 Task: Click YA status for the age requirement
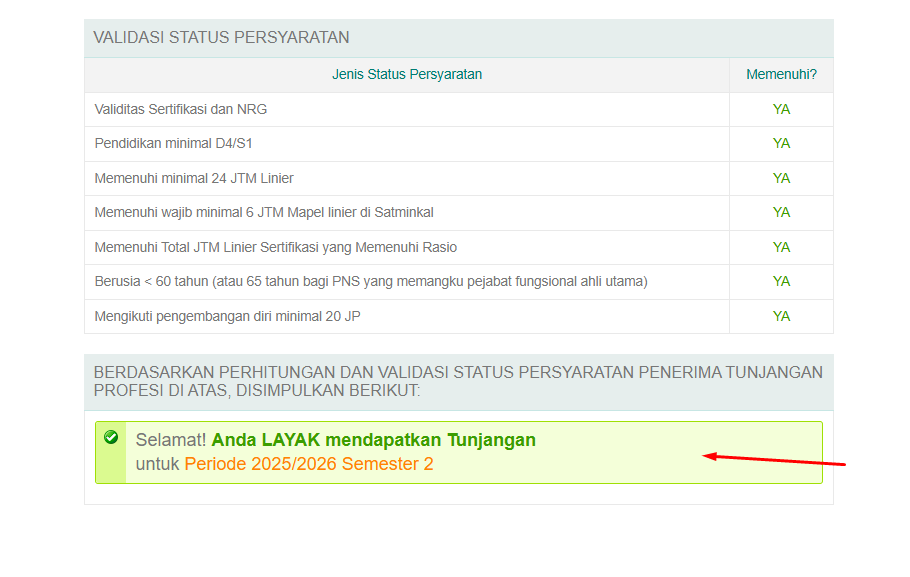tap(781, 281)
